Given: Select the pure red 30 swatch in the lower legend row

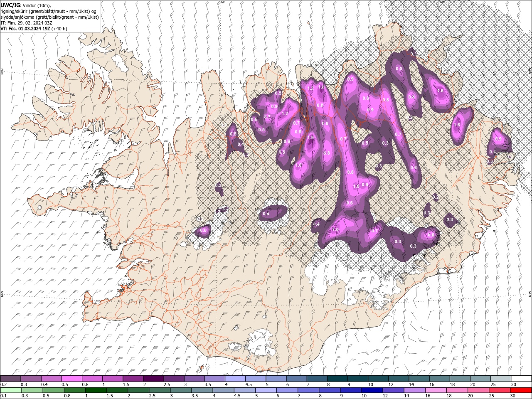Looking at the screenshot, I should 520,390.
